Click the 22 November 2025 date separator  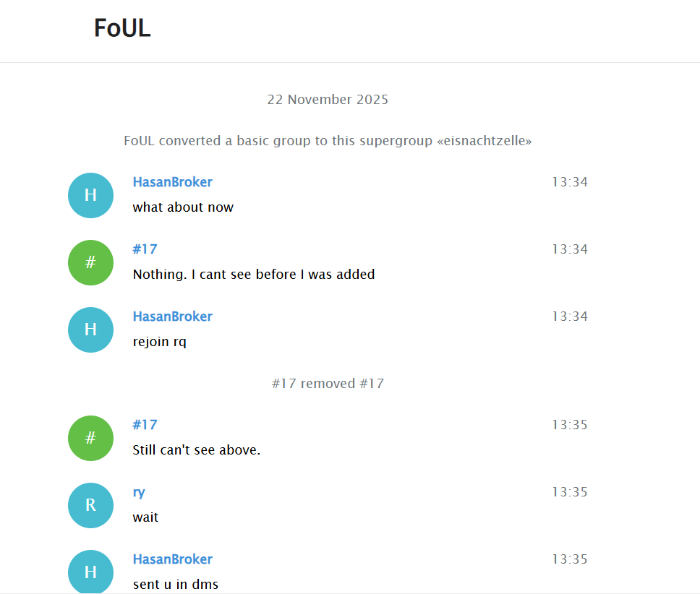click(328, 100)
